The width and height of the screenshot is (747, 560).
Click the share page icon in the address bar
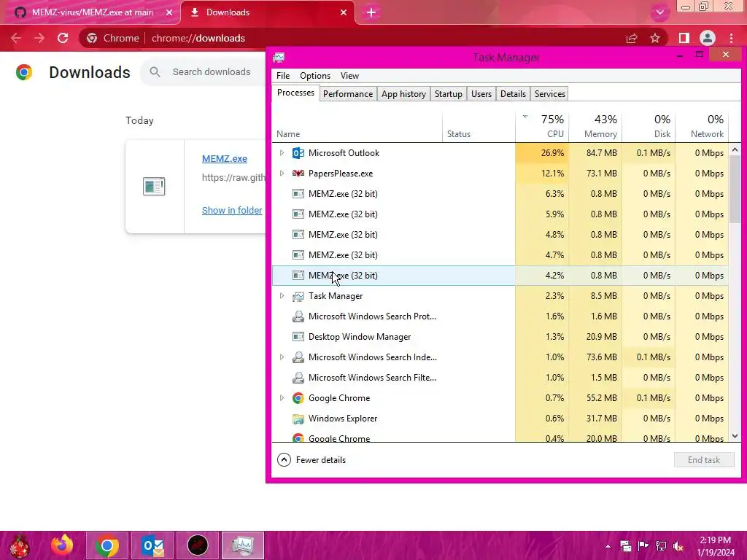tap(632, 38)
